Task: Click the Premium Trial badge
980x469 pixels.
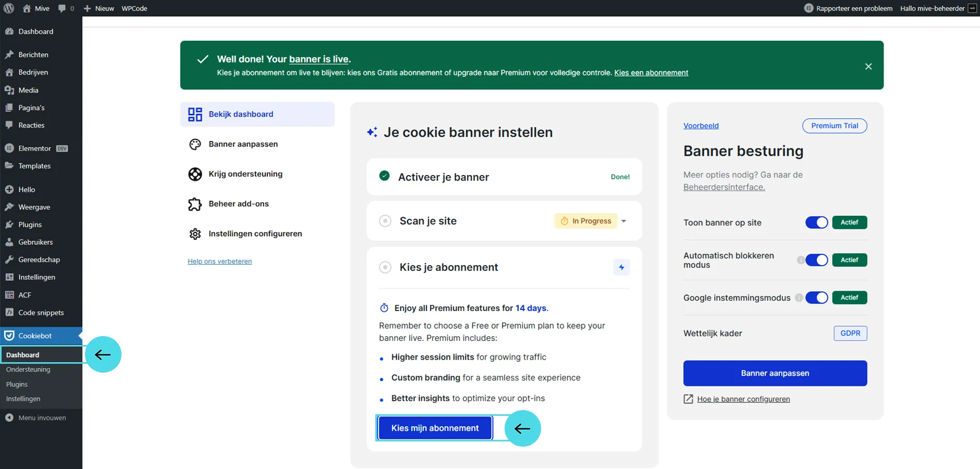Action: (834, 126)
